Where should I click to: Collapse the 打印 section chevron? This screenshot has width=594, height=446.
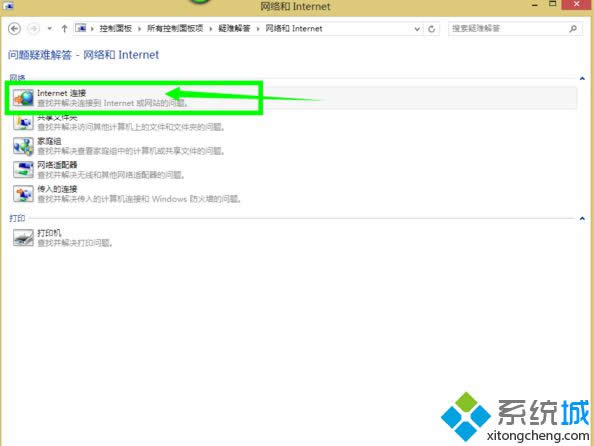[582, 219]
